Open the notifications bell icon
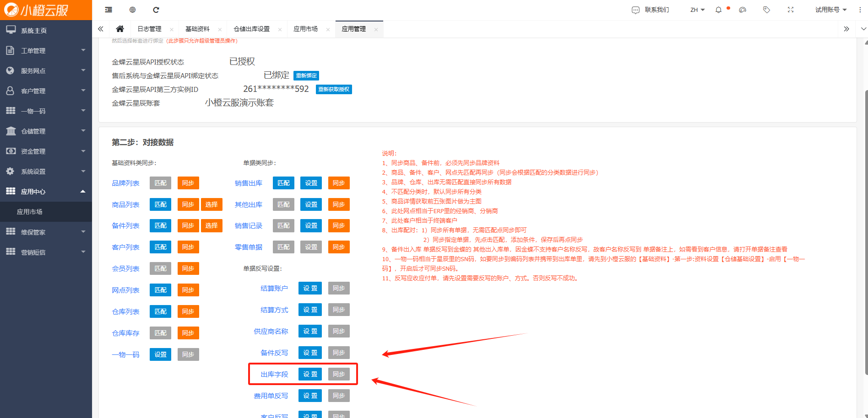 pyautogui.click(x=718, y=10)
